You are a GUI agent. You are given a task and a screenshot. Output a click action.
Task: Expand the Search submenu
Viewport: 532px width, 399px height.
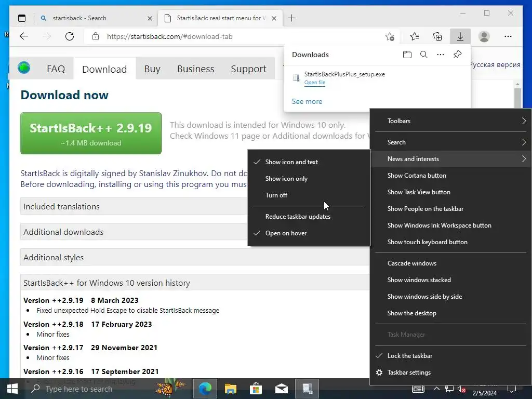click(450, 142)
